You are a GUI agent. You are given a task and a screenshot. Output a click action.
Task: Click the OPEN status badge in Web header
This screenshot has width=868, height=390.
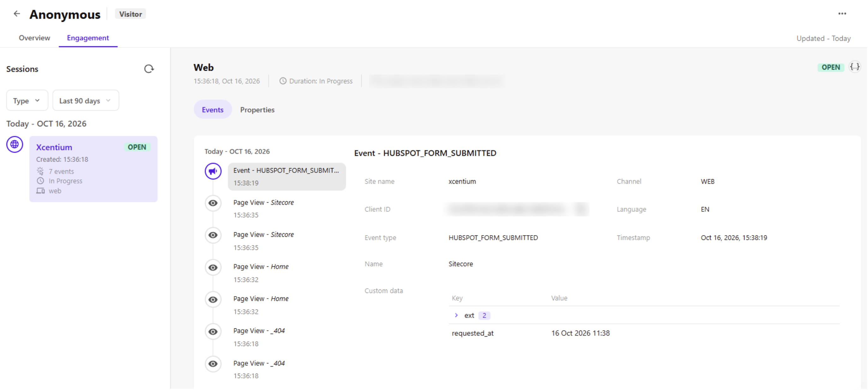pyautogui.click(x=831, y=67)
